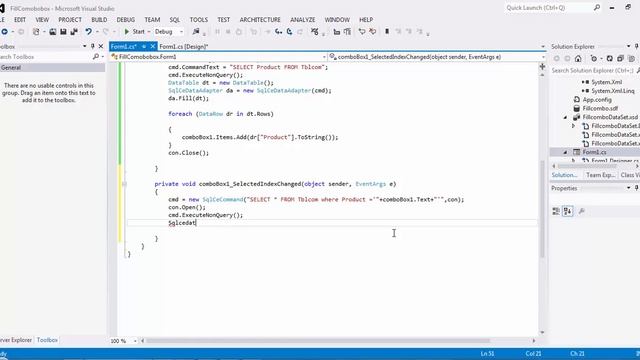Click the Navigate Backward toolbar icon
640x360 pixels.
4,32
